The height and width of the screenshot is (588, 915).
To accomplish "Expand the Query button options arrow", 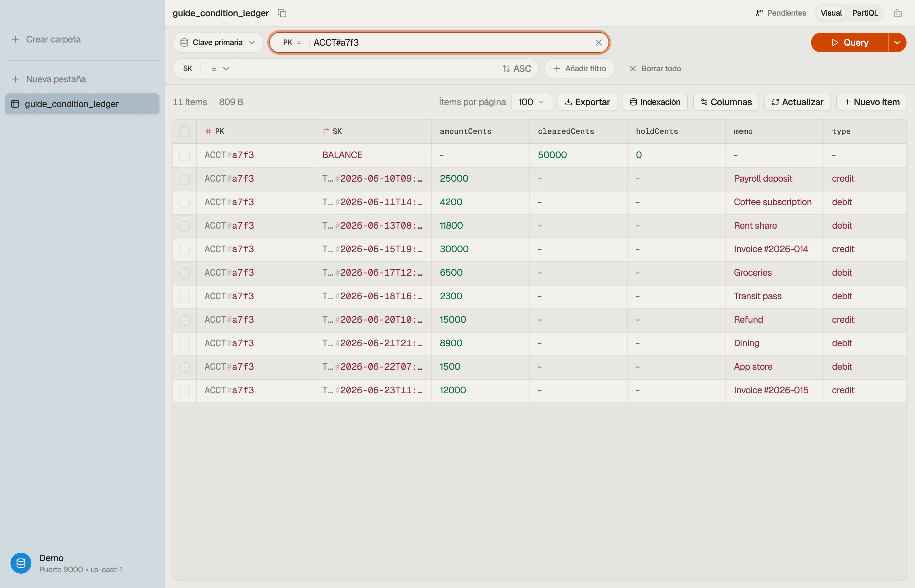I will click(897, 42).
